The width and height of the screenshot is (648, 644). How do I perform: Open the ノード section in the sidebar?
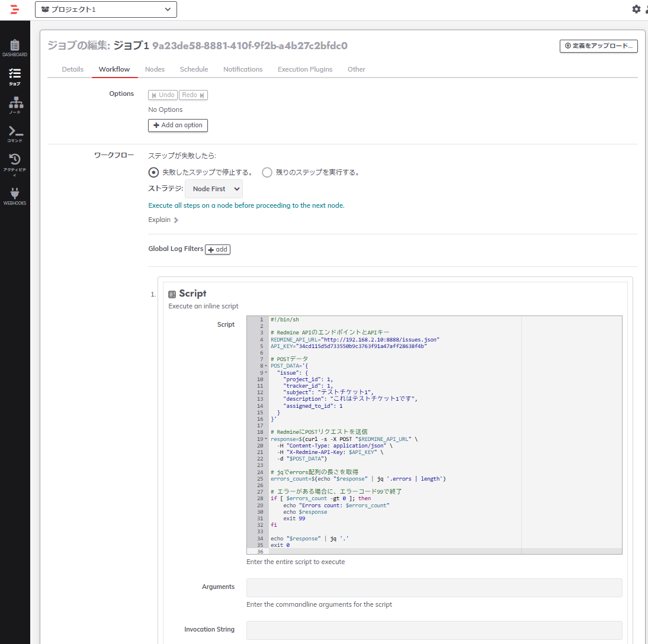(x=14, y=105)
